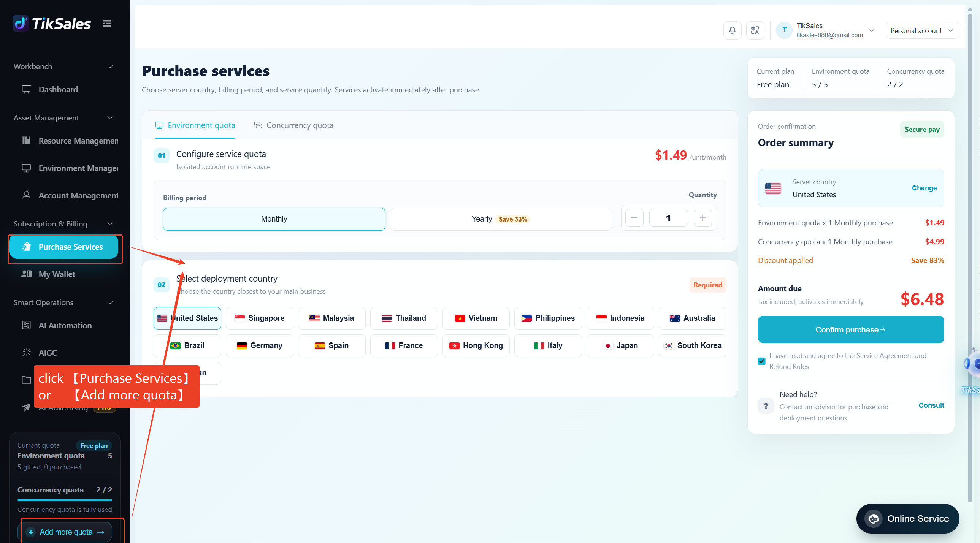The width and height of the screenshot is (980, 543).
Task: Select Singapore as deployment country
Action: (259, 318)
